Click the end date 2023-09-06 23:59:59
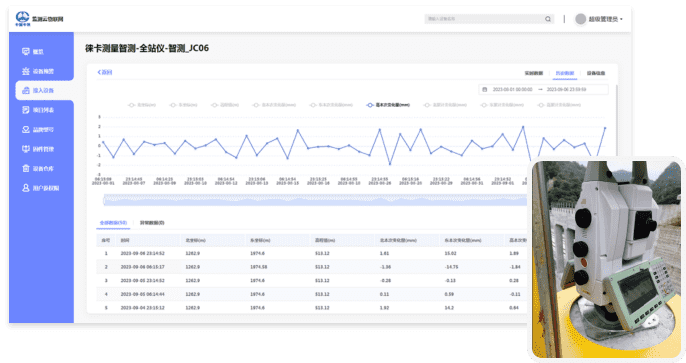Screen dimensions: 686x363 (567, 89)
